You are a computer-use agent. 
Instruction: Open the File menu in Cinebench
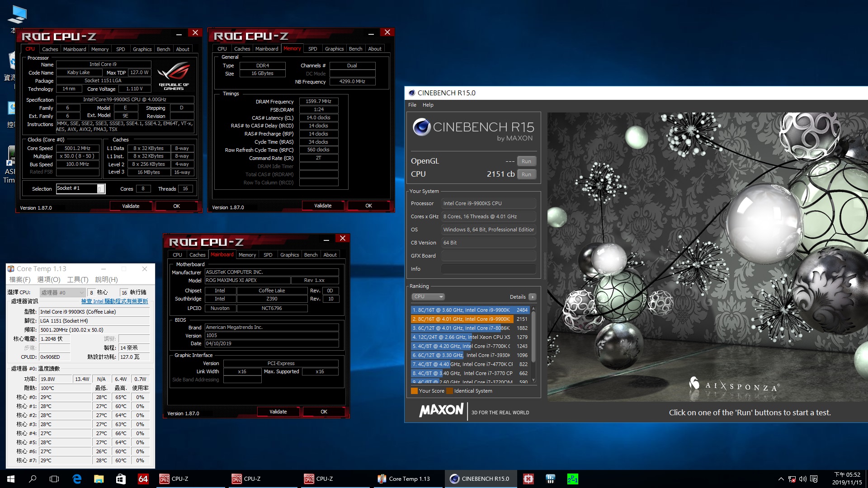pyautogui.click(x=412, y=105)
